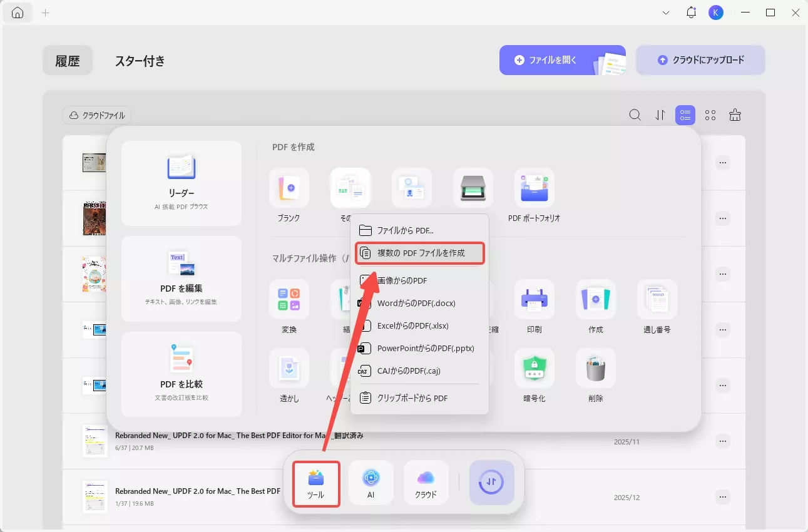Image resolution: width=808 pixels, height=532 pixels.
Task: Open the thumbnail of the 19.6 MB file
Action: [95, 497]
